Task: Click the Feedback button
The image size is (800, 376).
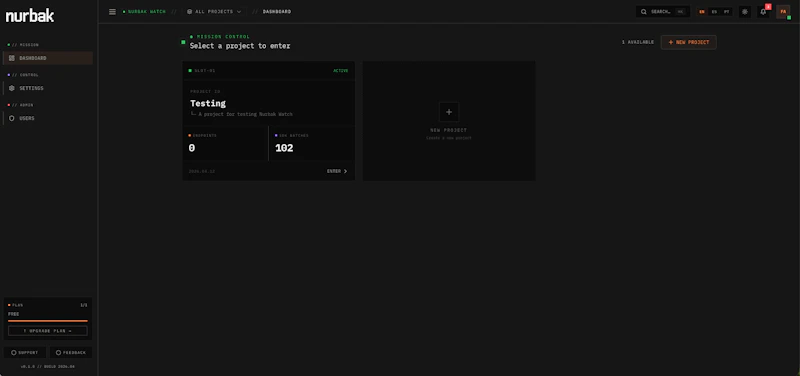Action: 71,353
